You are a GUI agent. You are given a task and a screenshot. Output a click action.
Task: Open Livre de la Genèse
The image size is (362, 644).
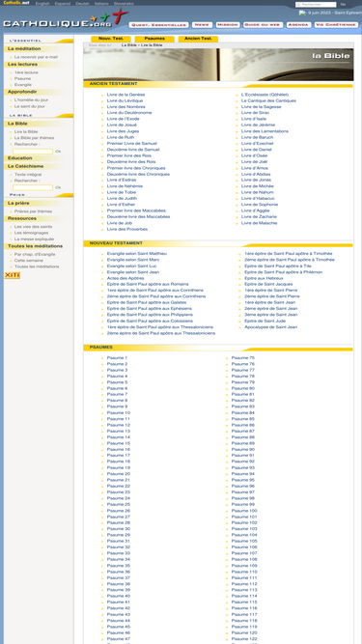click(x=125, y=95)
